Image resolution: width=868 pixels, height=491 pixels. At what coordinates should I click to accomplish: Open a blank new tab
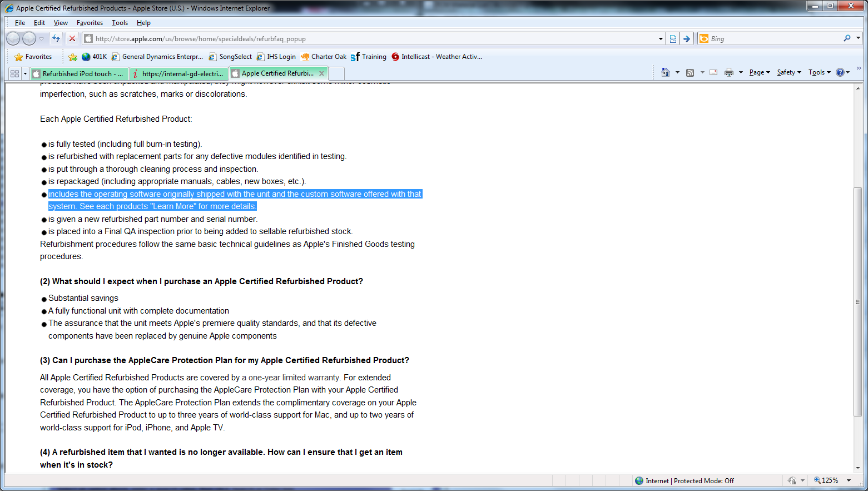(x=336, y=73)
